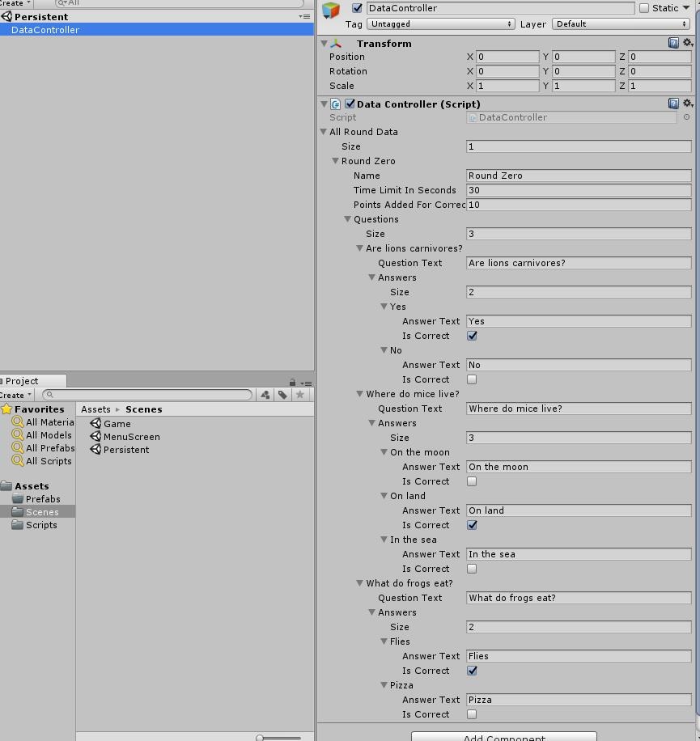The height and width of the screenshot is (741, 700).
Task: Collapse What do frogs eat? question
Action: [x=359, y=583]
